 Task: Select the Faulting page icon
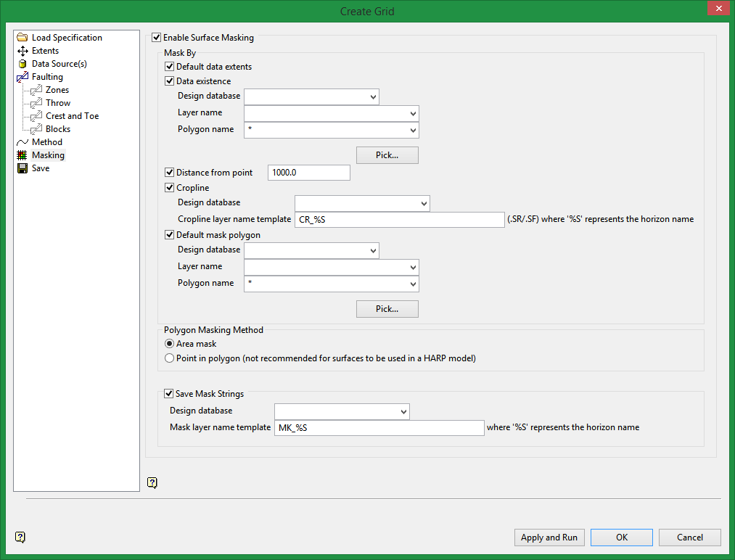[x=23, y=76]
